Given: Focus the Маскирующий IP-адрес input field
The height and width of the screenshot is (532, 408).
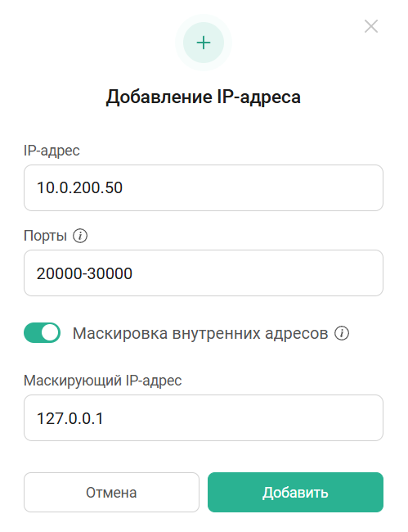Looking at the screenshot, I should coord(204,418).
